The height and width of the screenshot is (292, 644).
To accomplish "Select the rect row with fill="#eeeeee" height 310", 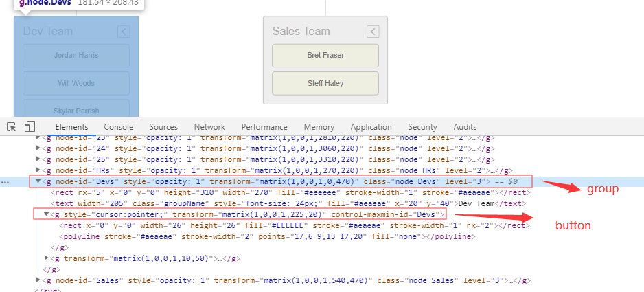I will [x=291, y=192].
